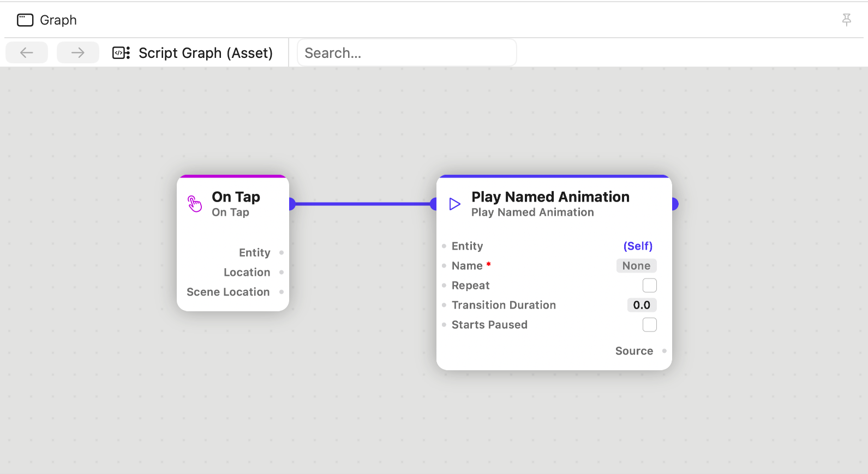Click the Play Named Animation input flow port
Screen dimensions: 868x474
click(x=434, y=204)
